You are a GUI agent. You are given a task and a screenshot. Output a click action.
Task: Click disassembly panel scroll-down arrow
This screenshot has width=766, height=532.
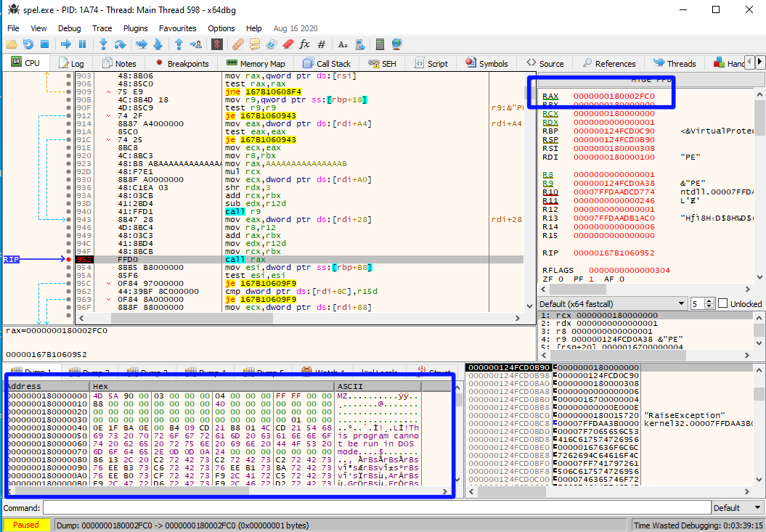coord(530,306)
